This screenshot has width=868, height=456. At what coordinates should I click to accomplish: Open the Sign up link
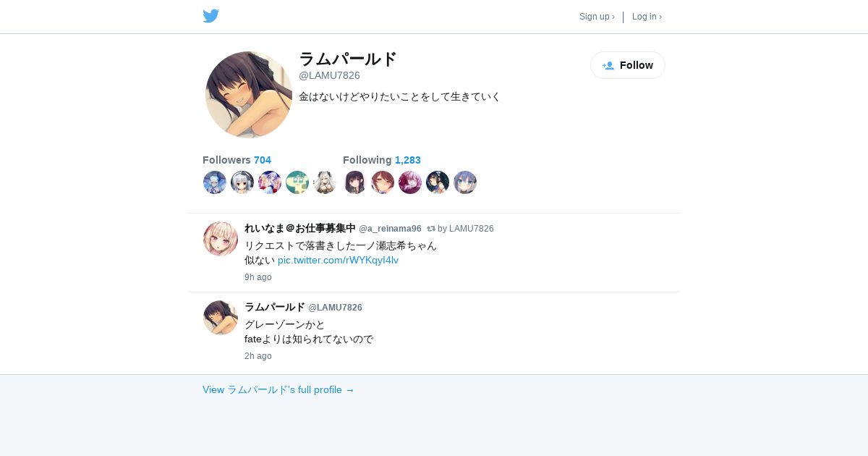597,17
